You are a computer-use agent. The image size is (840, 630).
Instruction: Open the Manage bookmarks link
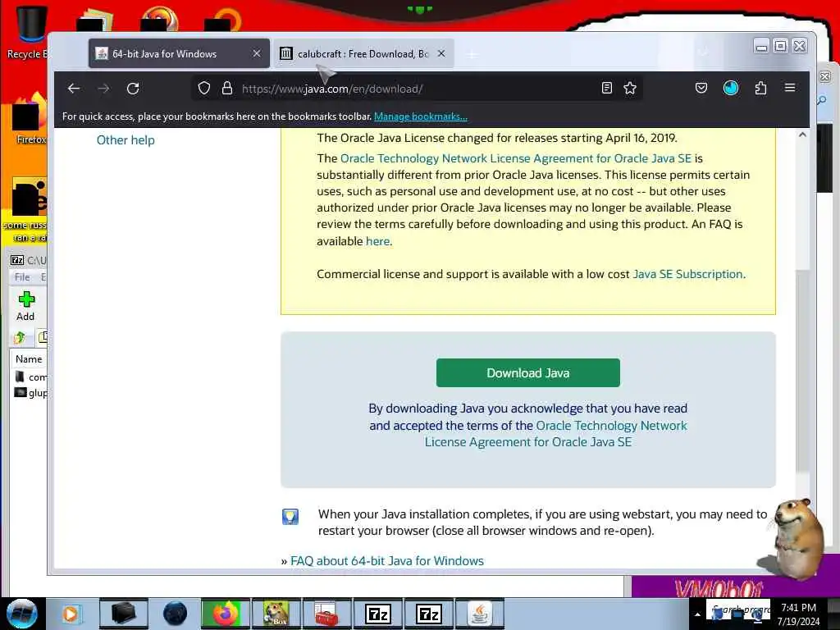(421, 116)
